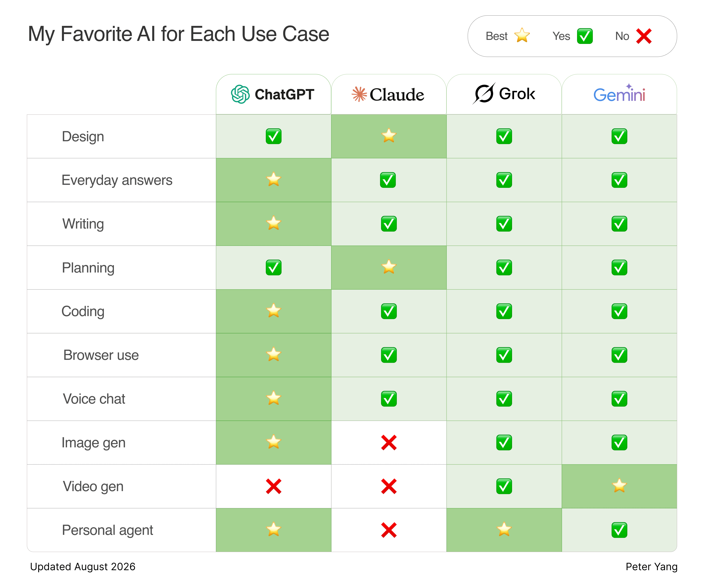Click Claude's star in the Design row
Image resolution: width=704 pixels, height=588 pixels.
pos(389,136)
